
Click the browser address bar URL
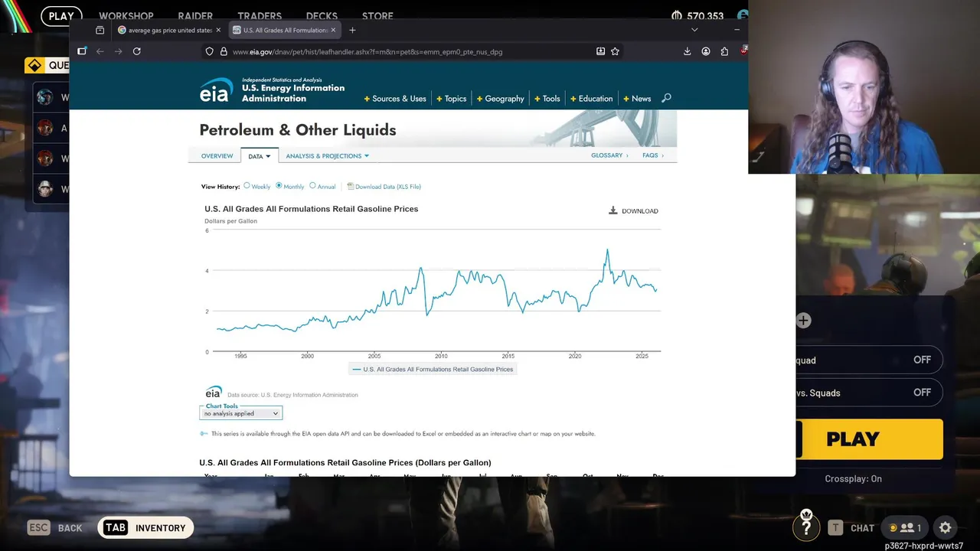(x=367, y=52)
